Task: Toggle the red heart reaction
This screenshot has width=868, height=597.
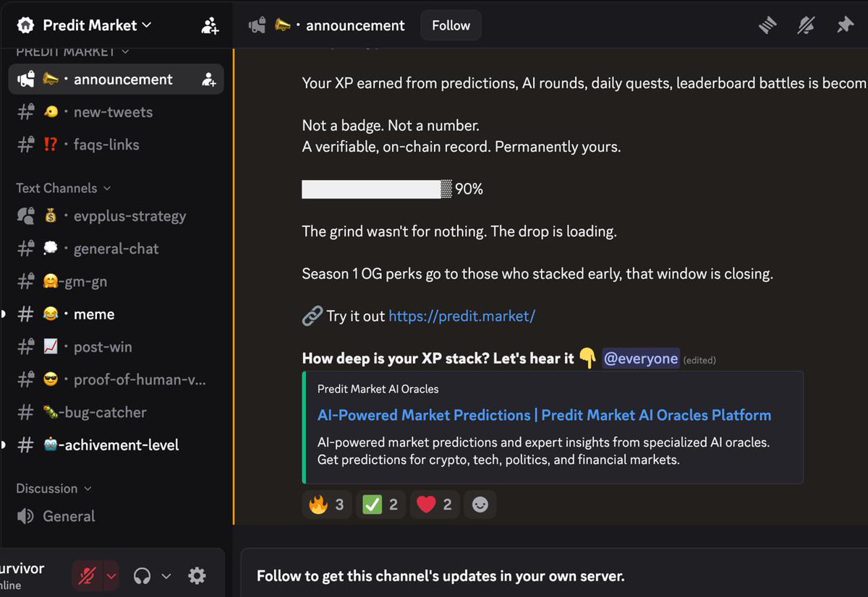Action: [435, 504]
